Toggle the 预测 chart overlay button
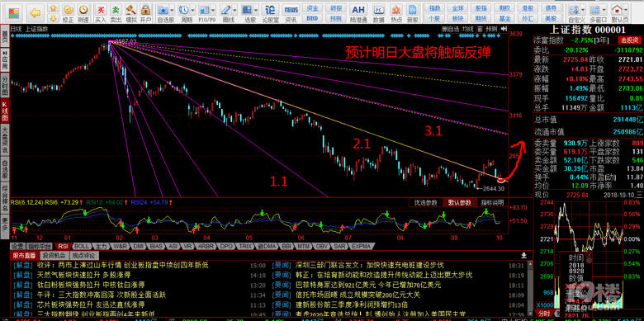Image resolution: width=644 pixels, height=321 pixels. (x=491, y=29)
